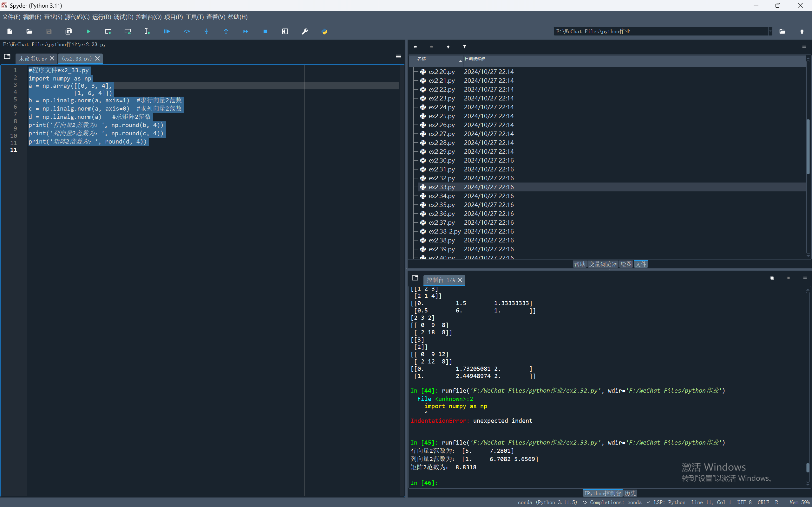Open Preferences via the wrench icon
Screen dimensions: 812x507
305,31
